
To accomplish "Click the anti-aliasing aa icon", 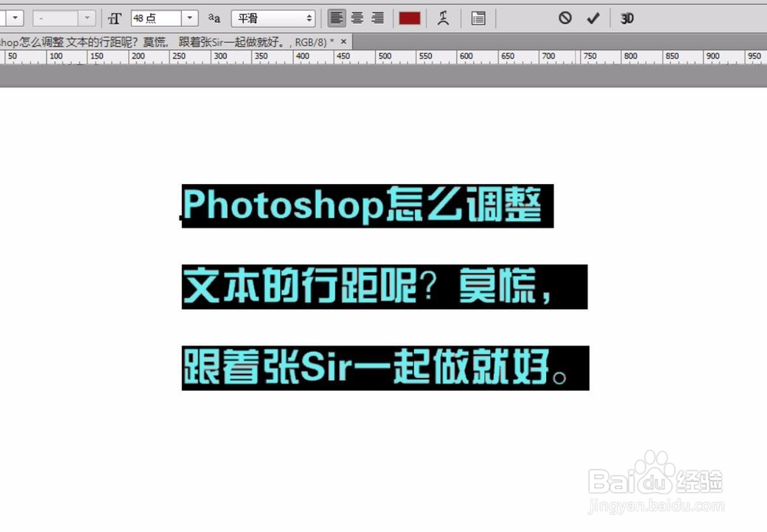I will point(214,18).
